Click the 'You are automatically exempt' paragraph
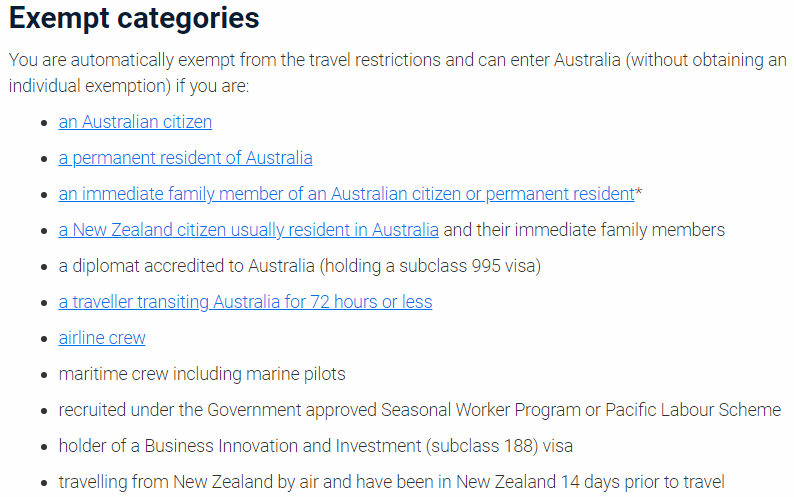 click(398, 73)
